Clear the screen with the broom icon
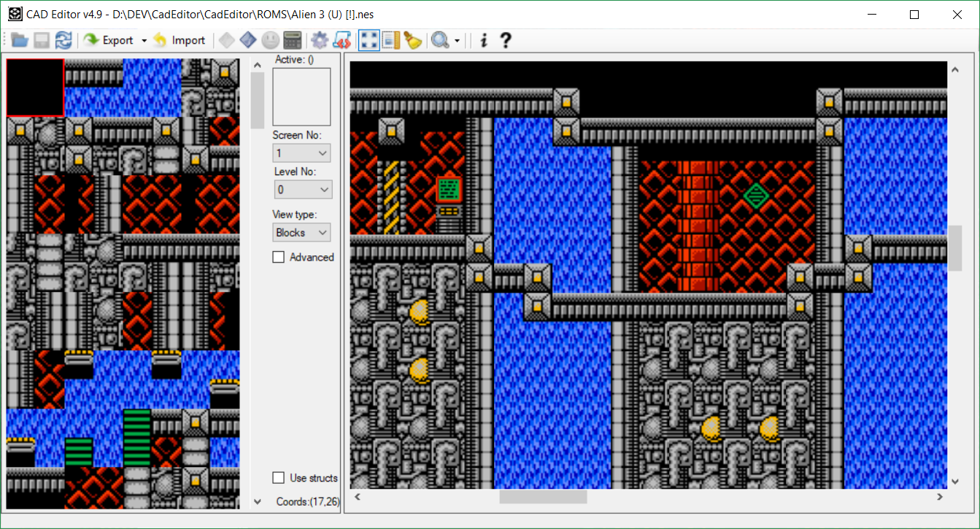Screen dimensions: 980x529 [413, 40]
